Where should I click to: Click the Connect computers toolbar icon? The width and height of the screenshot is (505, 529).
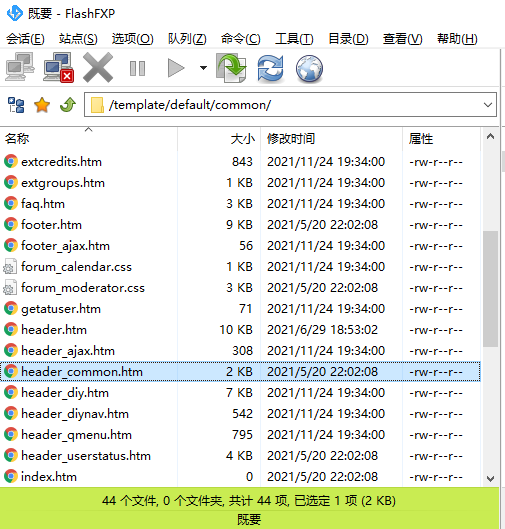[20, 67]
